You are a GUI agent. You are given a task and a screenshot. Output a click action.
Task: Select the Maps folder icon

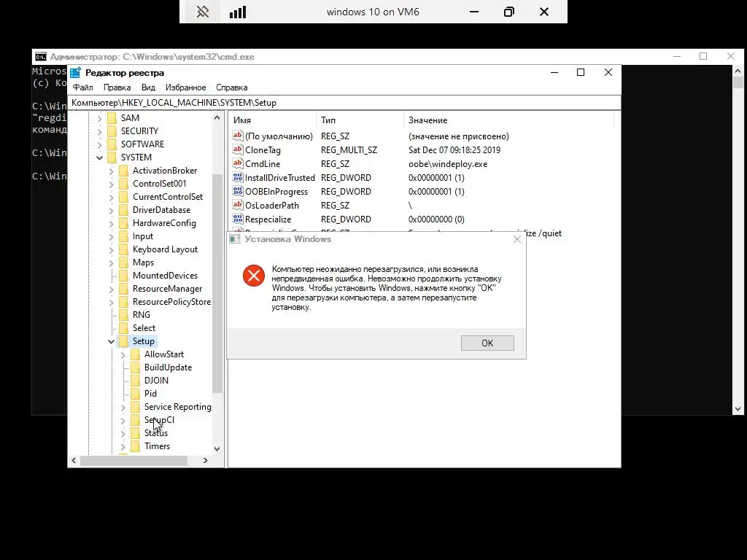(124, 262)
